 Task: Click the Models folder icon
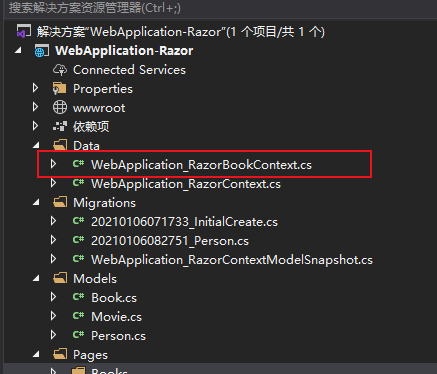point(60,278)
